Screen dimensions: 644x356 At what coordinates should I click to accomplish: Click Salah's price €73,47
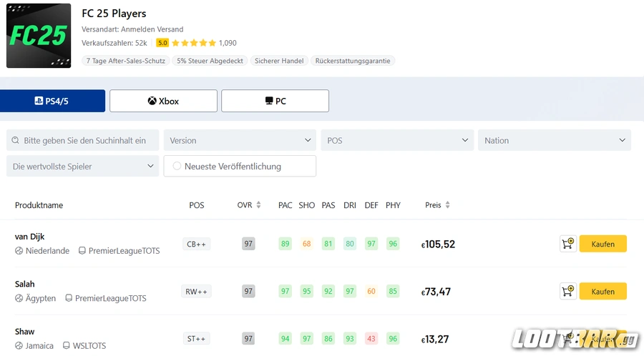coord(436,292)
